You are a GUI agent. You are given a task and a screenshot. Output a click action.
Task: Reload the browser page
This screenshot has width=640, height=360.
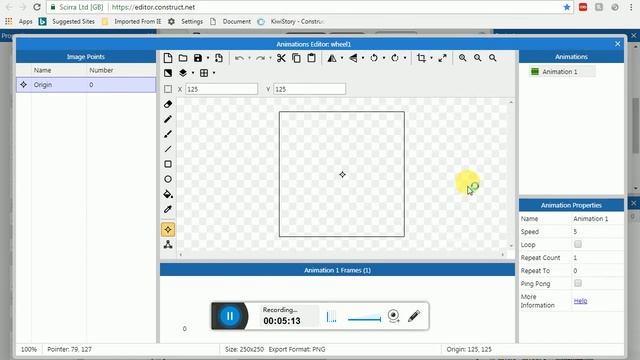point(37,7)
